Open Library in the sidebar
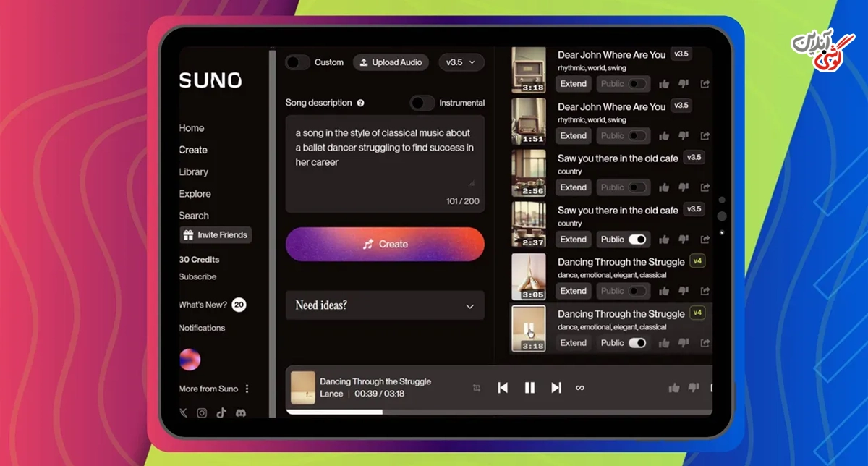Image resolution: width=868 pixels, height=466 pixels. (193, 171)
